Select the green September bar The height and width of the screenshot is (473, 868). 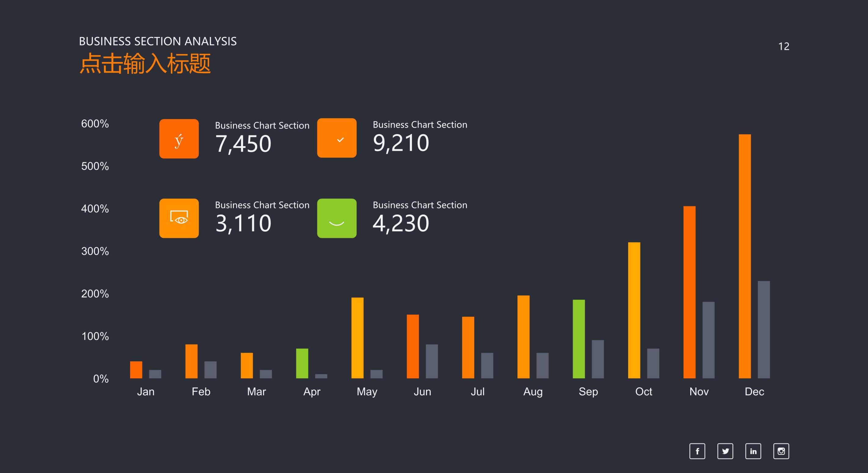tap(578, 338)
